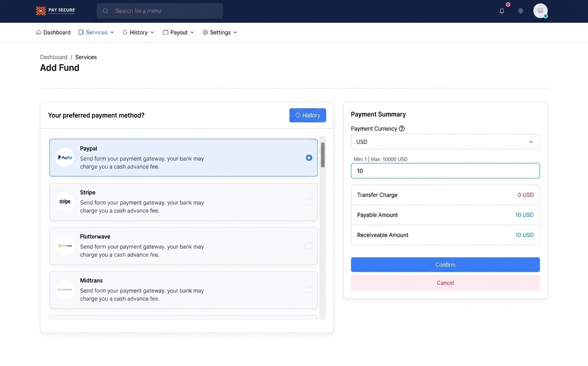
Task: Cancel the payment
Action: coord(445,283)
